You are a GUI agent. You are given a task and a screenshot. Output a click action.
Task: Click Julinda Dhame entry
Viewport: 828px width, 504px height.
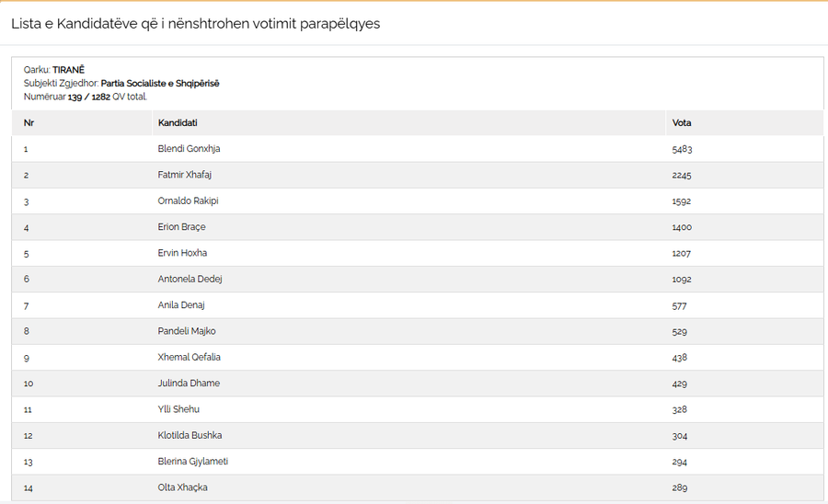(189, 384)
